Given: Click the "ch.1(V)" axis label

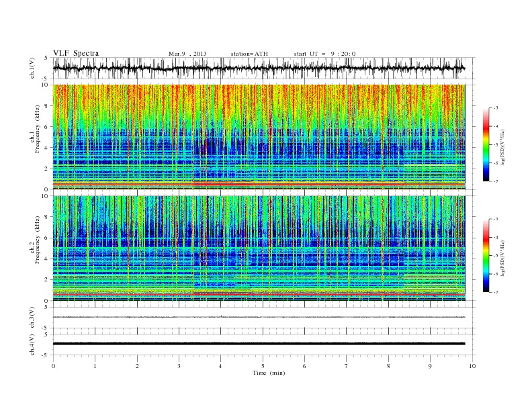Looking at the screenshot, I should (32, 69).
